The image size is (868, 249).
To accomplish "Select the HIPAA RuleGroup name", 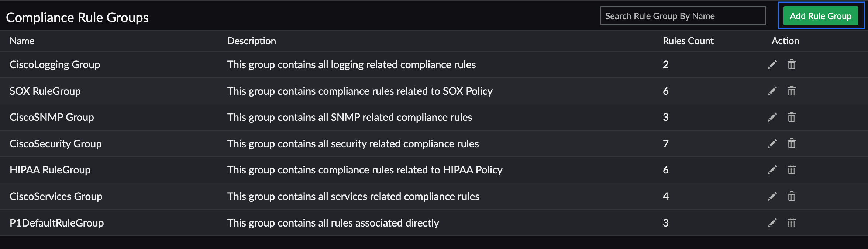I will click(50, 170).
